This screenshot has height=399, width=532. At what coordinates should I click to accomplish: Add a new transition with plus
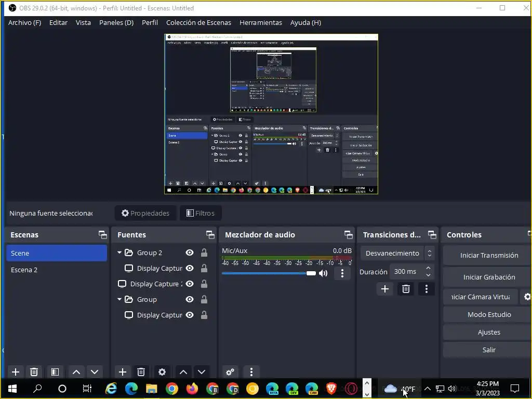coord(385,289)
